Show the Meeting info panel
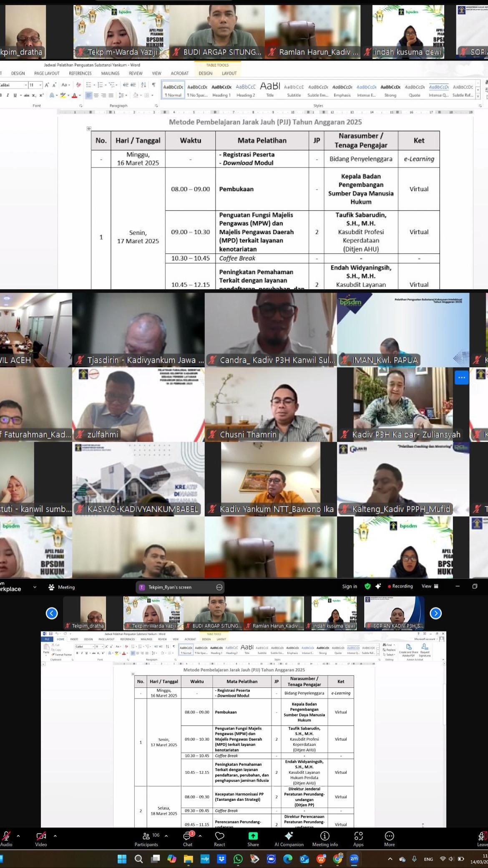488x868 pixels. [x=325, y=840]
